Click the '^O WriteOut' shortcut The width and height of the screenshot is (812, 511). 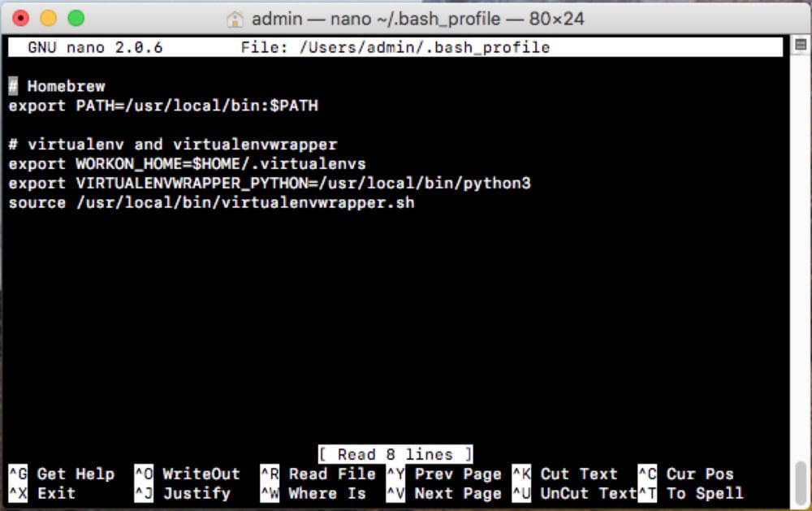pos(187,474)
